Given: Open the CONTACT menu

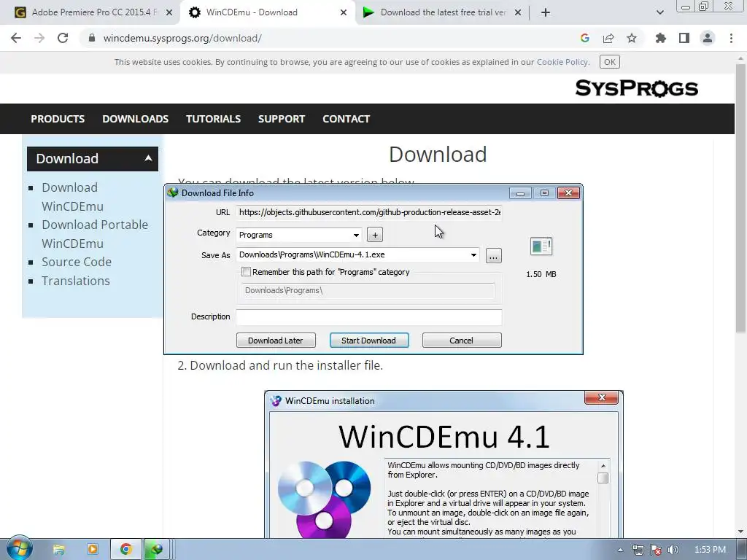Looking at the screenshot, I should pos(346,119).
